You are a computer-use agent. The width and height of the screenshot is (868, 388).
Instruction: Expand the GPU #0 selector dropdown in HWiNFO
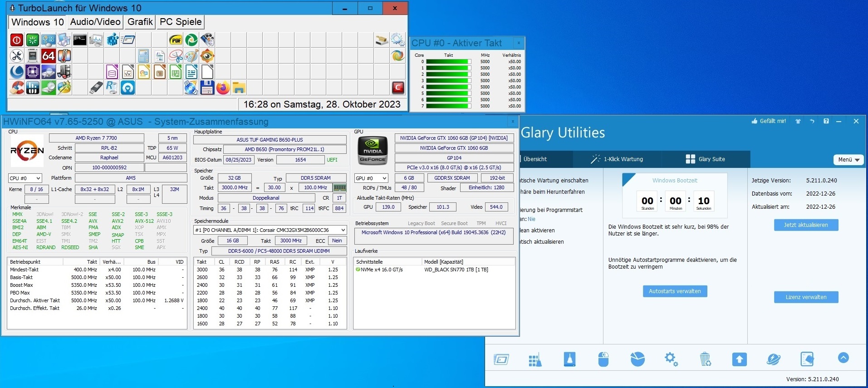coord(371,178)
